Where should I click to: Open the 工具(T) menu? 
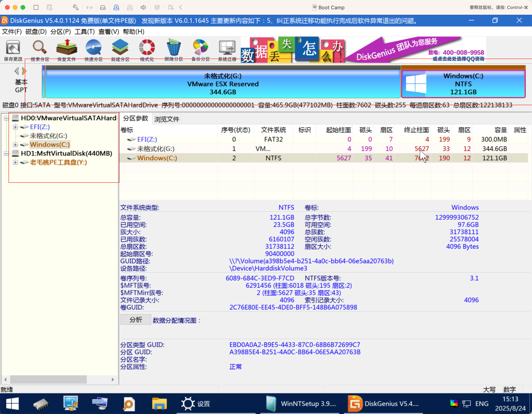coord(85,32)
